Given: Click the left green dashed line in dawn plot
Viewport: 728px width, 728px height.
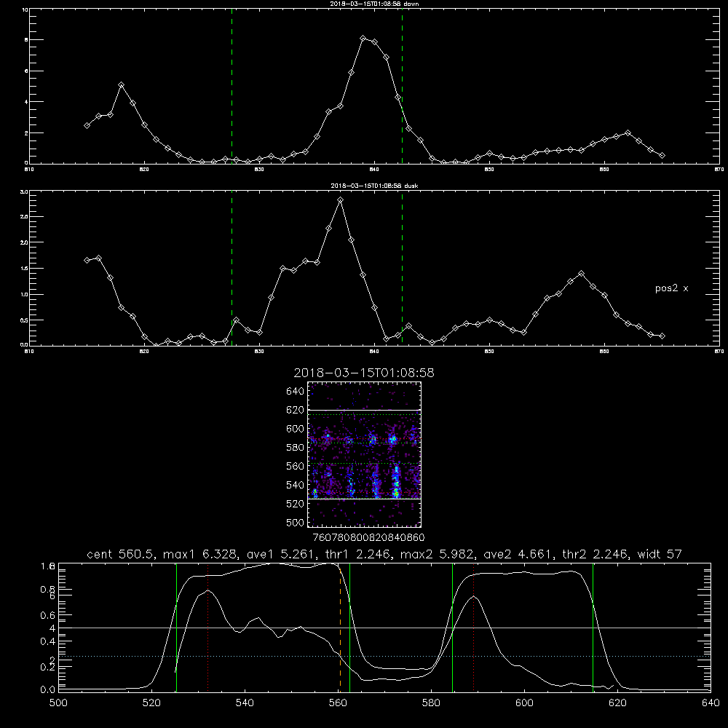Looking at the screenshot, I should tap(232, 86).
